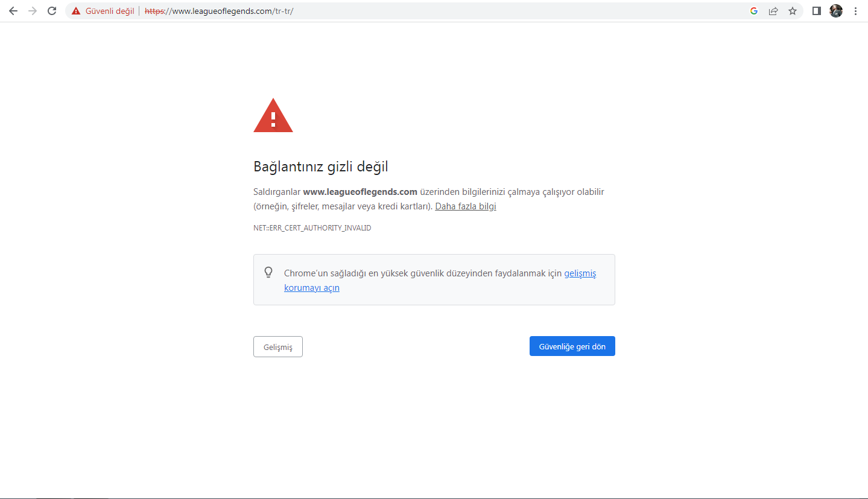
Task: Select the NET::ERR_CERT_AUTHORITY_INVALID error code
Action: coord(312,228)
